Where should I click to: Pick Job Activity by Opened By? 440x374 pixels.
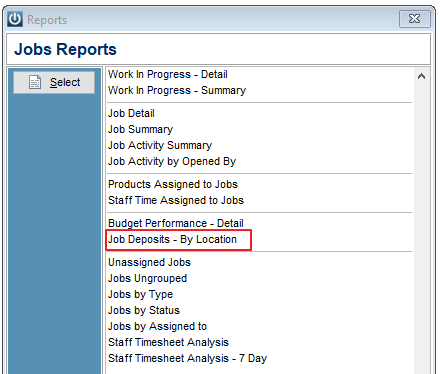(x=172, y=161)
